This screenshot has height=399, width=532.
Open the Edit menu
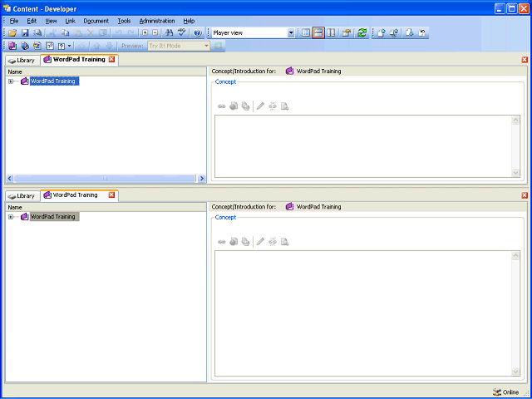[x=32, y=21]
